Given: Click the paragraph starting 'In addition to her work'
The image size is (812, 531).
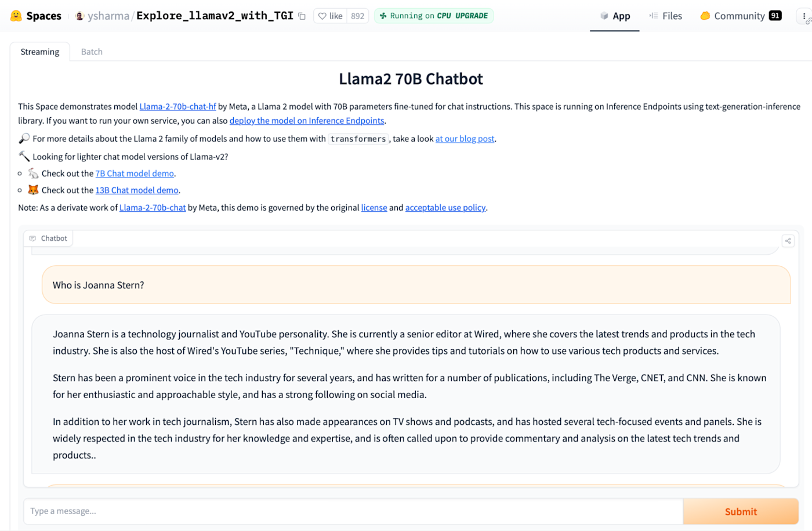Looking at the screenshot, I should pyautogui.click(x=407, y=438).
